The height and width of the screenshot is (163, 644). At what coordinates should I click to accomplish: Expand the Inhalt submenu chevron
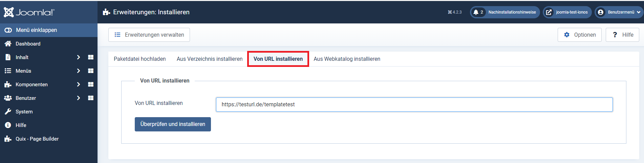79,57
